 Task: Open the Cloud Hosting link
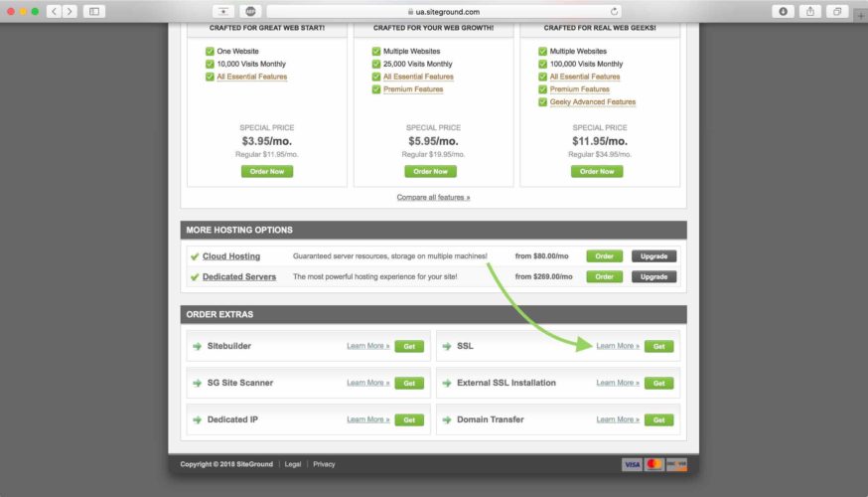pos(231,256)
